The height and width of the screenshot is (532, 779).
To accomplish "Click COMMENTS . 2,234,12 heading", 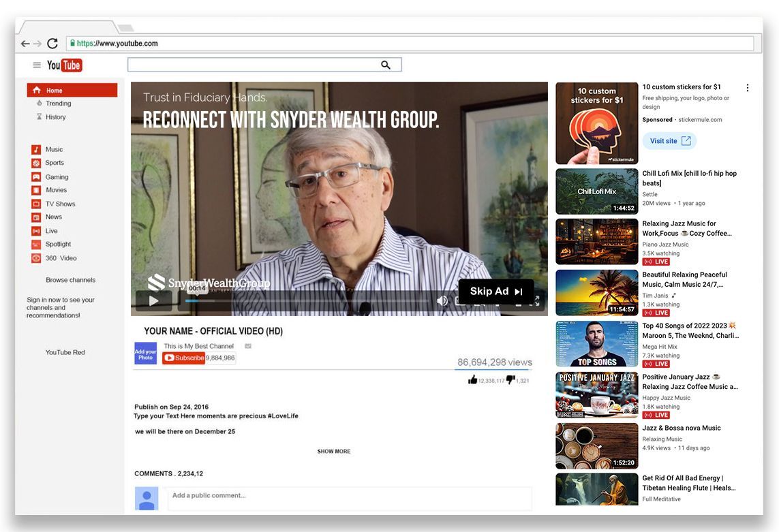I will pyautogui.click(x=168, y=473).
